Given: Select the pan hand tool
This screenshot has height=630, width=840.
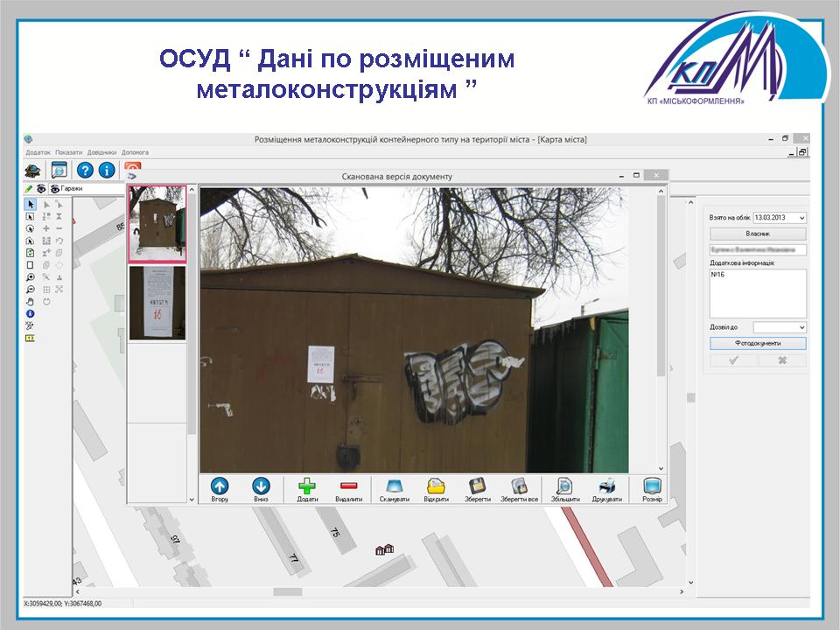Looking at the screenshot, I should (31, 301).
